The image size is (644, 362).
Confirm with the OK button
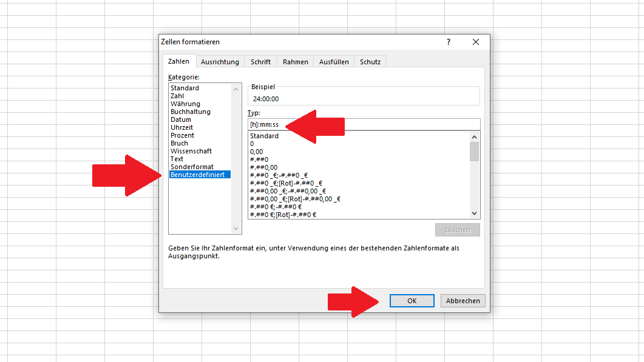(x=412, y=301)
